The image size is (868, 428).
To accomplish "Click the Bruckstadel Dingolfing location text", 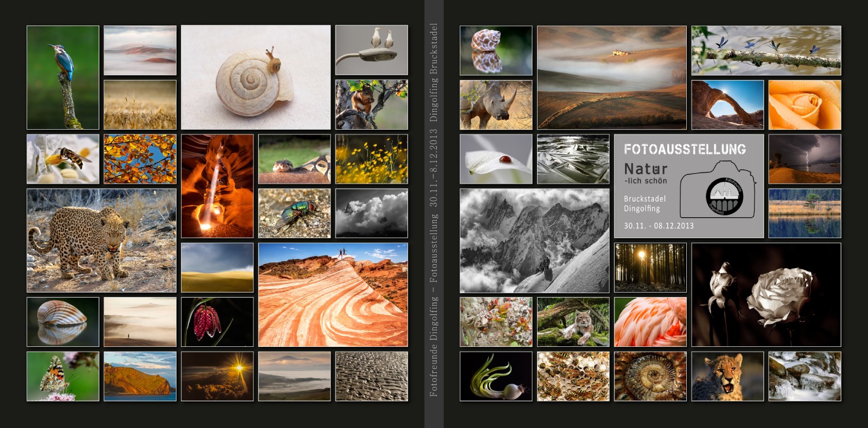I will pyautogui.click(x=645, y=203).
